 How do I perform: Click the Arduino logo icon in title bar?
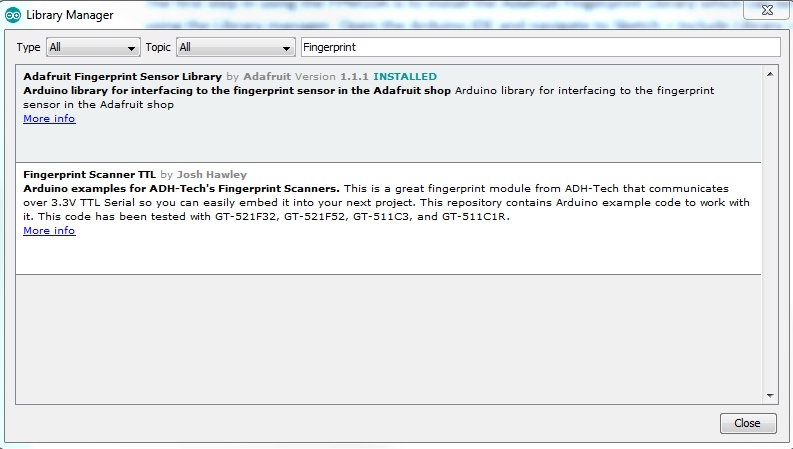[x=13, y=15]
